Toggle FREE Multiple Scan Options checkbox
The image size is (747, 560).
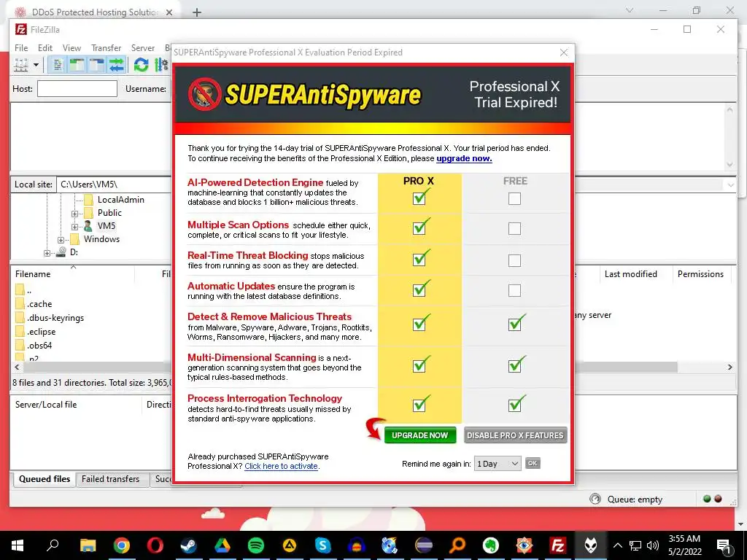[x=514, y=228]
